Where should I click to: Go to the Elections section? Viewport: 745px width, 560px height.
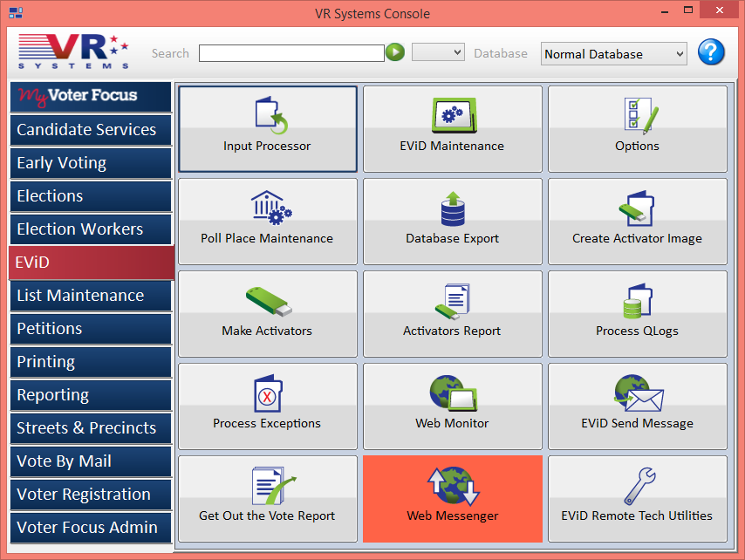(91, 196)
